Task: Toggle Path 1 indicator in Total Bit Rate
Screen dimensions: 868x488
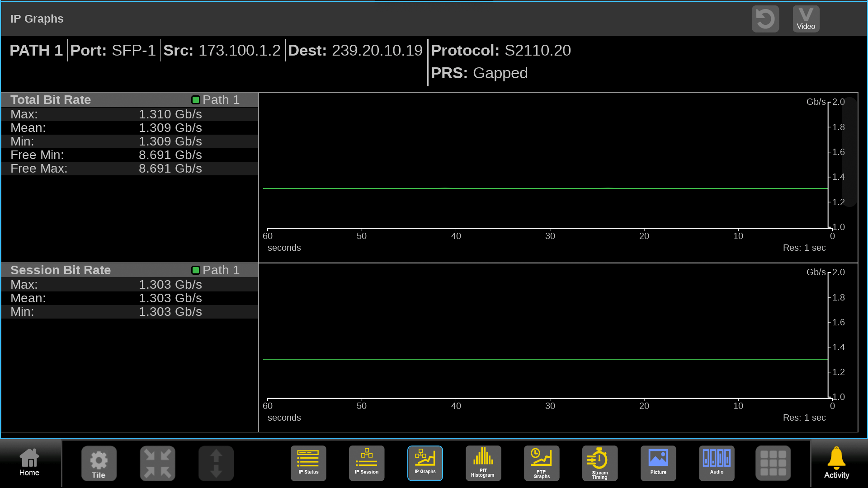Action: (x=196, y=100)
